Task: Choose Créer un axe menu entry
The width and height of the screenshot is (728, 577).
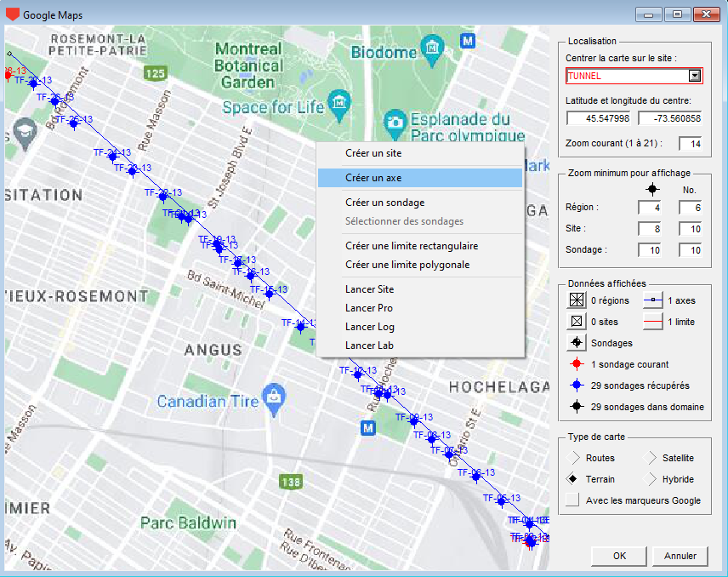Action: pos(420,178)
